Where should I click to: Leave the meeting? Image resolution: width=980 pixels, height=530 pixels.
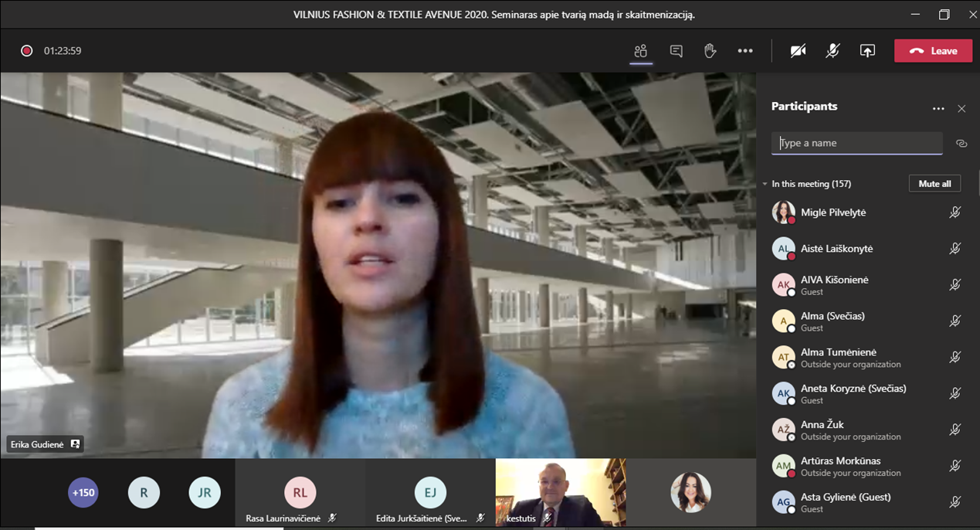click(933, 51)
